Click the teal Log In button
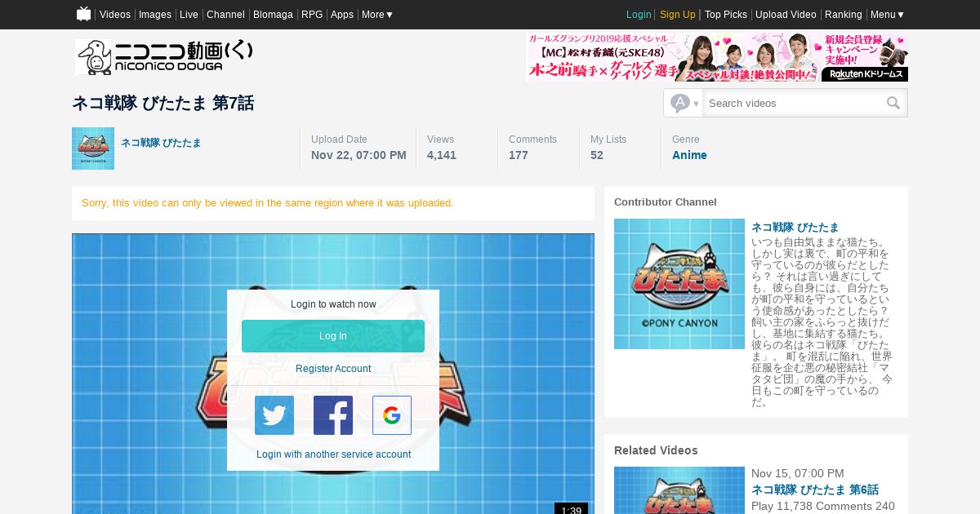980x514 pixels. (333, 336)
